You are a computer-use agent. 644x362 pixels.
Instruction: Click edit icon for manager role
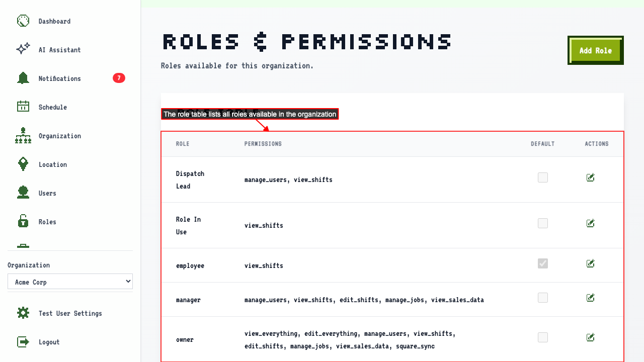coord(591,298)
